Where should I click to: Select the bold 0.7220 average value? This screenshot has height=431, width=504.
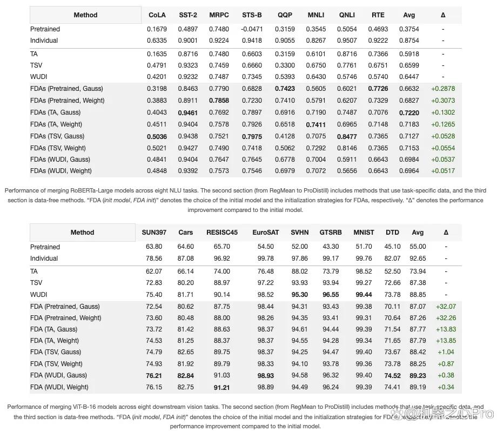coord(409,112)
